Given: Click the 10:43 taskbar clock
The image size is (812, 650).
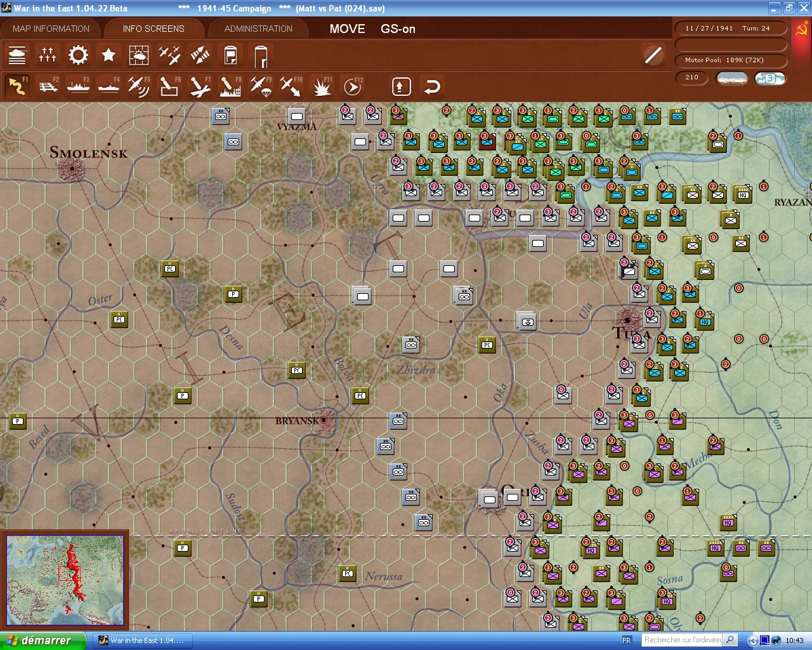Looking at the screenshot, I should (794, 640).
